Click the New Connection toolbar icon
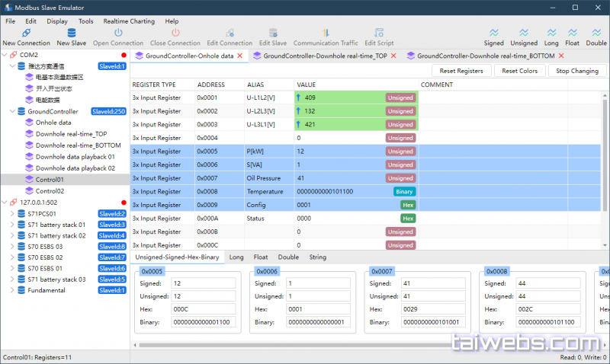This screenshot has height=364, width=610. [x=26, y=34]
